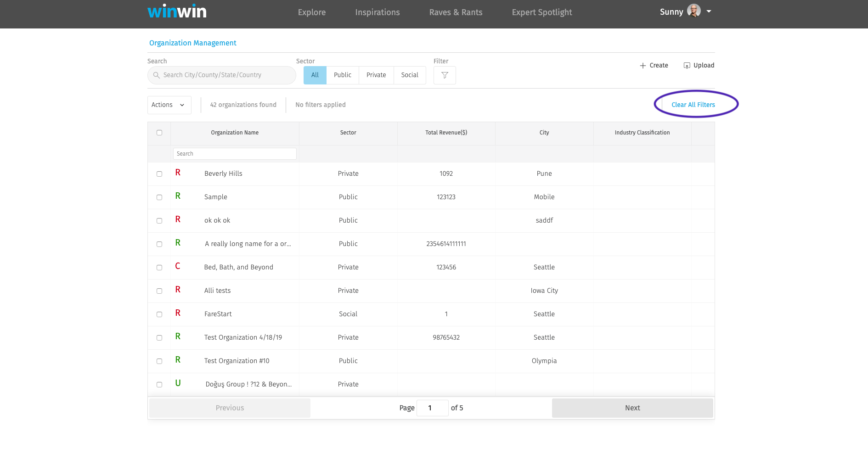Image resolution: width=868 pixels, height=459 pixels.
Task: Click the Upload icon
Action: coord(686,65)
